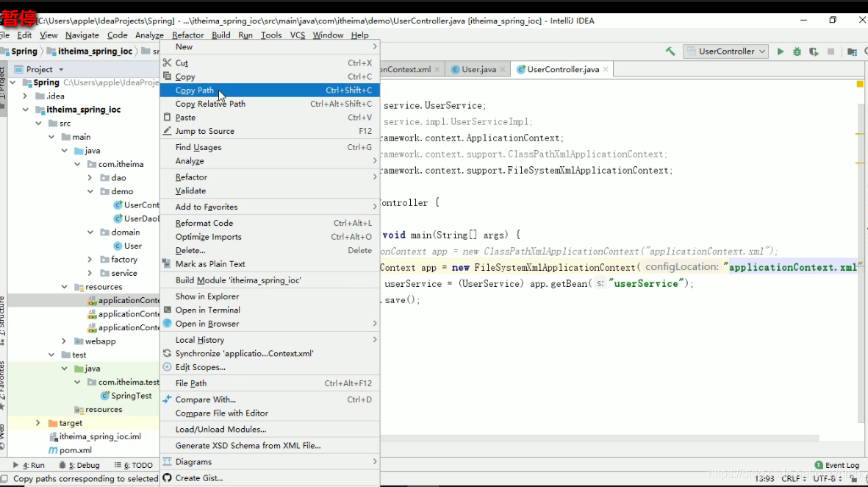This screenshot has height=487, width=868.
Task: Collapse the itheima_spring_ioc module node
Action: (x=26, y=110)
